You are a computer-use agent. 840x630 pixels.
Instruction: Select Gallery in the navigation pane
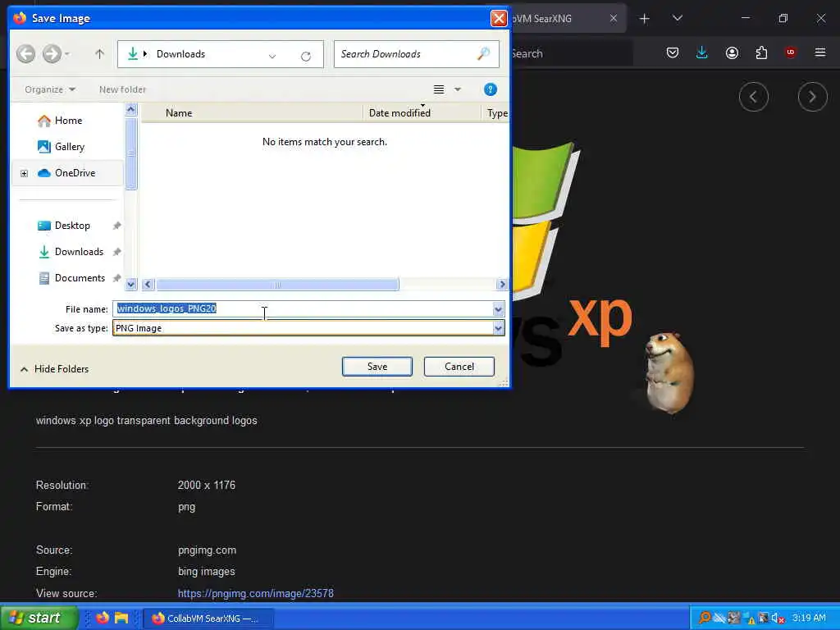(x=61, y=147)
